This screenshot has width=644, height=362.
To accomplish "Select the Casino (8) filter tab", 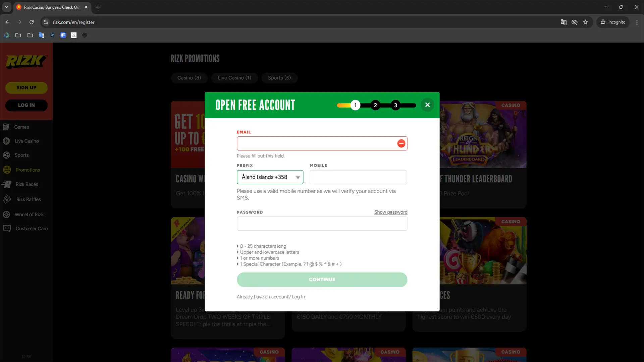I will pos(189,78).
